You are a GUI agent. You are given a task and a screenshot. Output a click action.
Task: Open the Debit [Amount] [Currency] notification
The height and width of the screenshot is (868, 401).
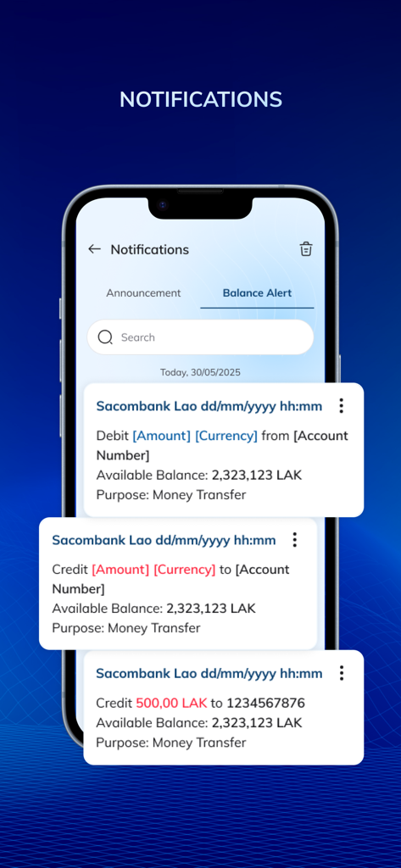pyautogui.click(x=224, y=449)
